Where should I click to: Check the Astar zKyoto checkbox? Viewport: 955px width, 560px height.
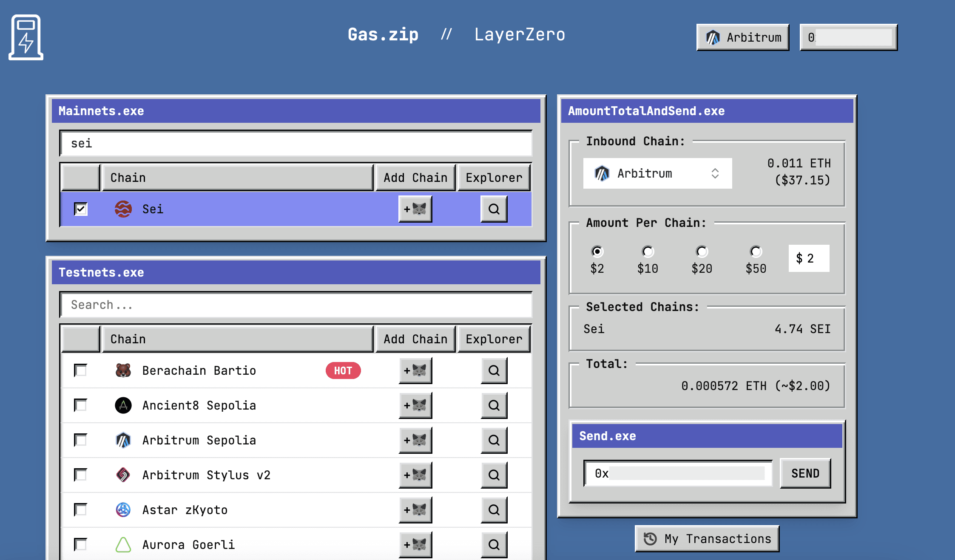point(81,510)
